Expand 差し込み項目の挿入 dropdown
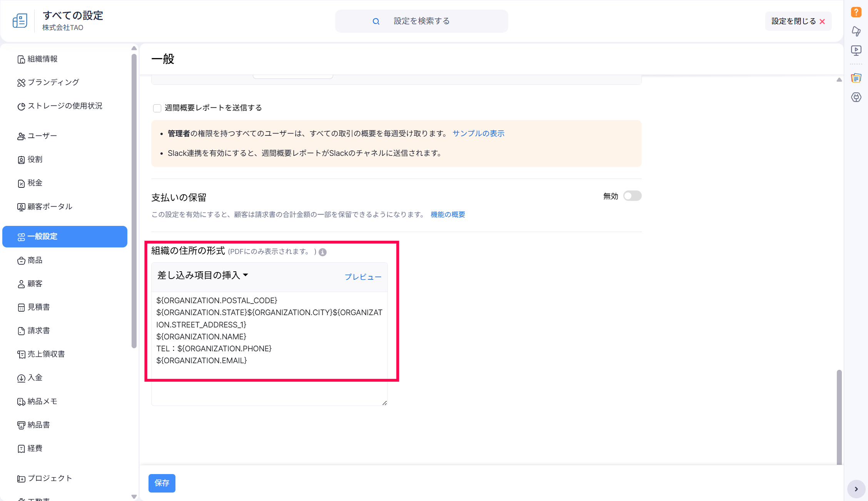The image size is (868, 501). 202,276
